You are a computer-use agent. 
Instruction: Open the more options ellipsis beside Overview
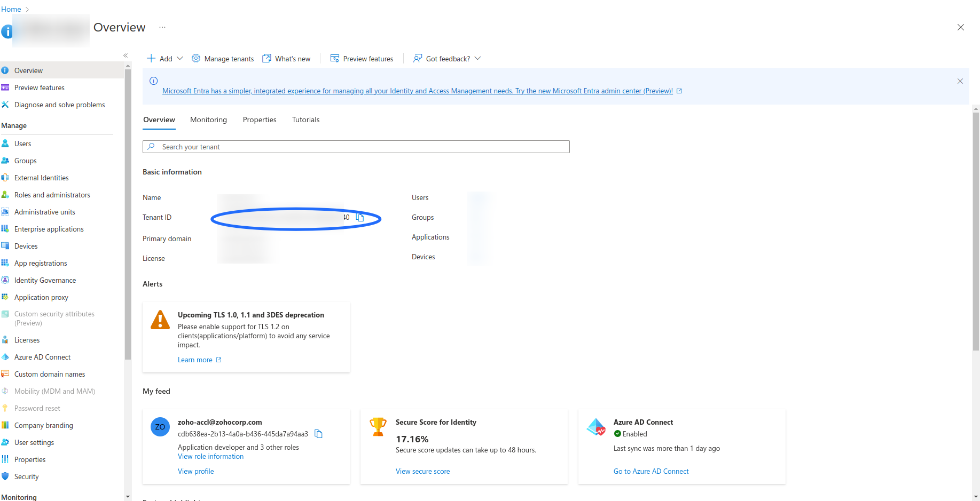162,27
